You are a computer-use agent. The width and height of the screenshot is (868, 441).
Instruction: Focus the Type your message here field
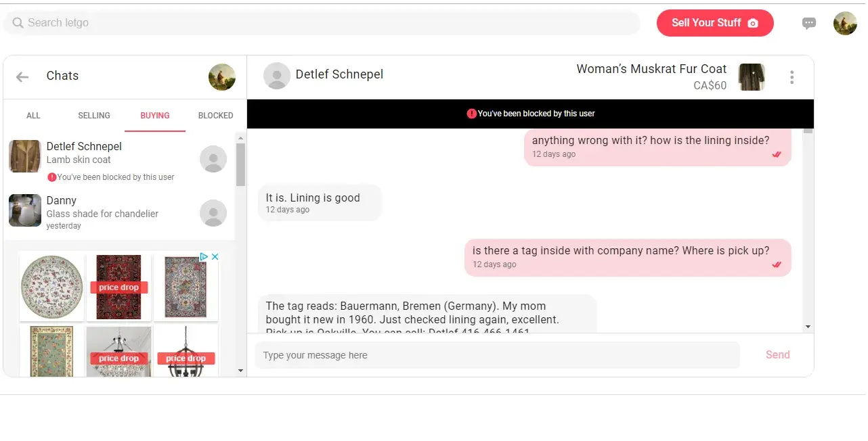tap(497, 355)
